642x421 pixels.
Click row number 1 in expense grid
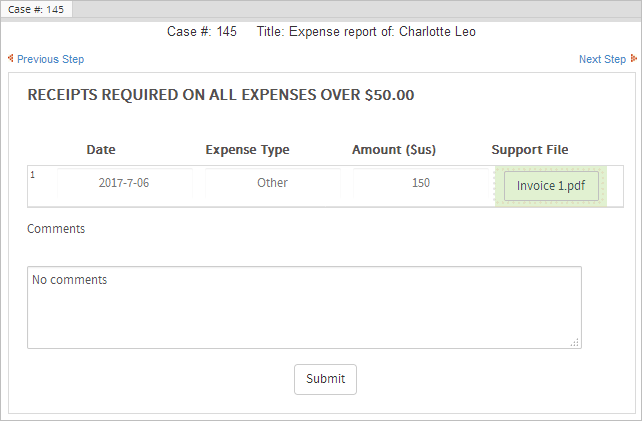pyautogui.click(x=33, y=175)
